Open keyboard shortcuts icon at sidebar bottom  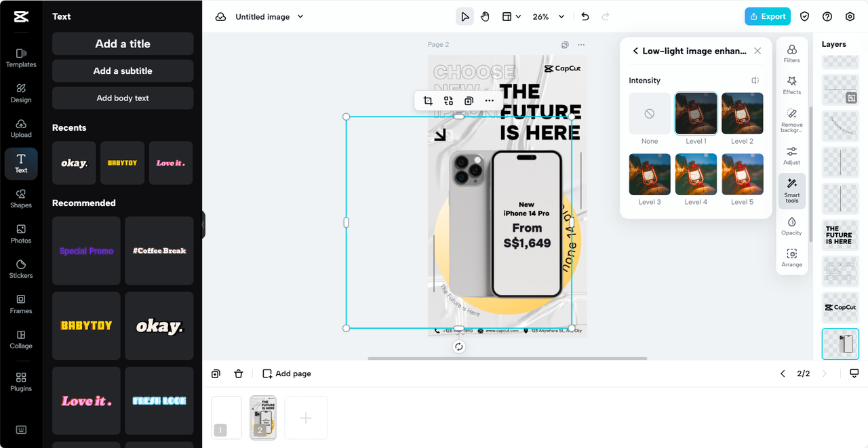coord(21,430)
